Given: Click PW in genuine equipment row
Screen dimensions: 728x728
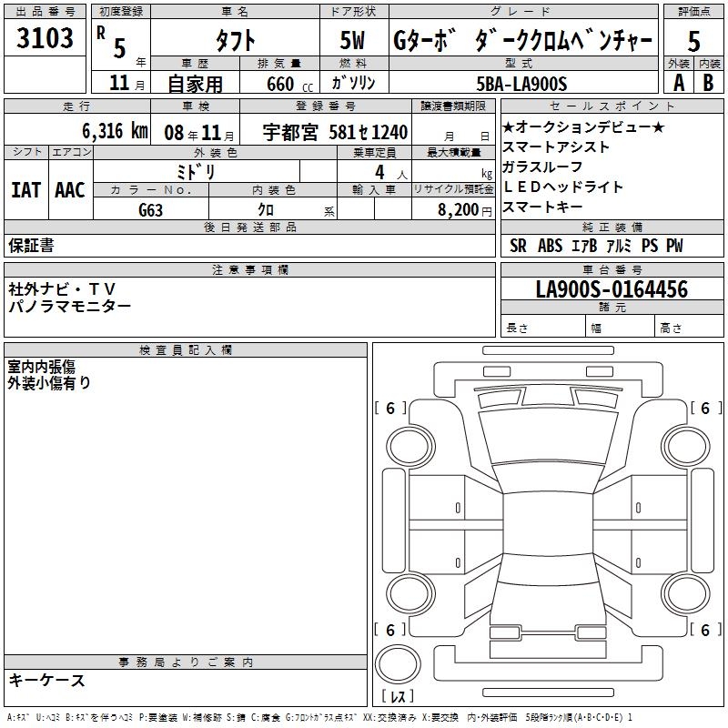Looking at the screenshot, I should coord(674,246).
